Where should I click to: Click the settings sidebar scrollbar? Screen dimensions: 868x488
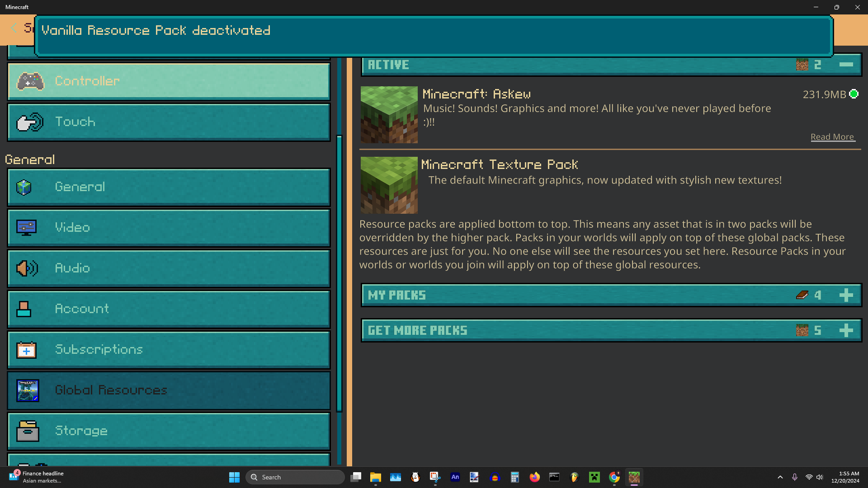tap(339, 273)
